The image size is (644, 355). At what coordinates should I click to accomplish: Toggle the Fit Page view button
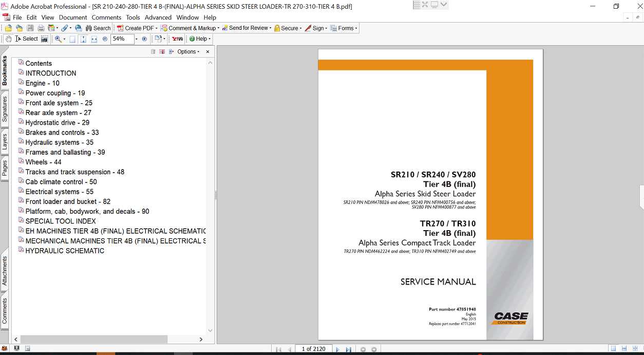click(83, 39)
